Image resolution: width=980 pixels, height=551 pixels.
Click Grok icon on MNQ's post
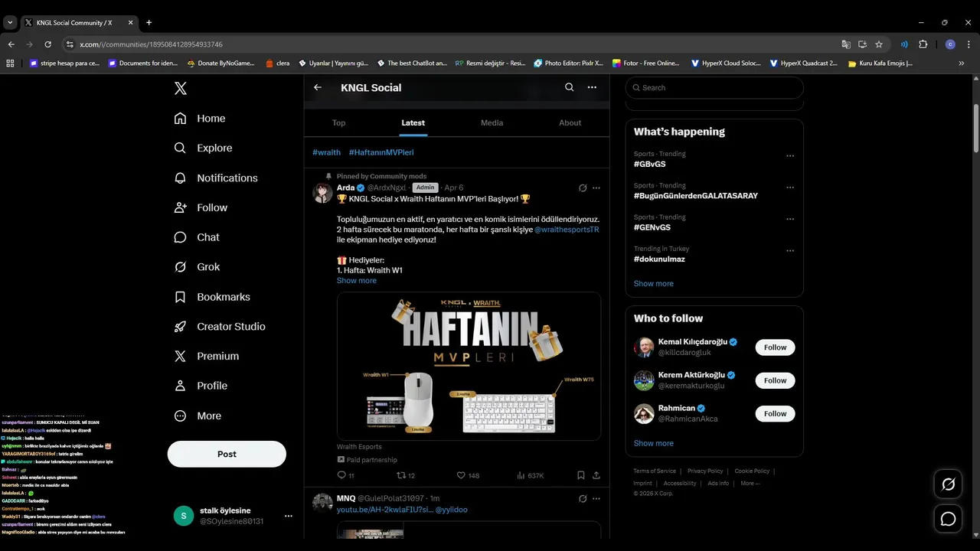583,499
